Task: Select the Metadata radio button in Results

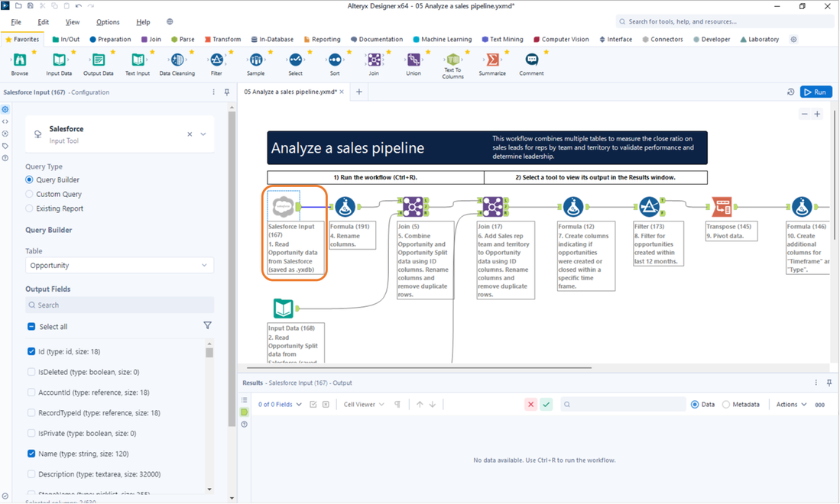Action: [x=726, y=405]
